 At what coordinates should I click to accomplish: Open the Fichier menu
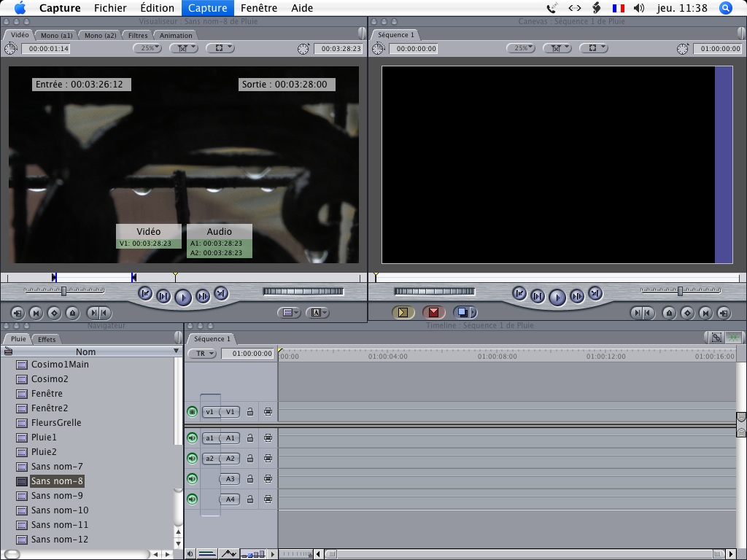click(110, 8)
